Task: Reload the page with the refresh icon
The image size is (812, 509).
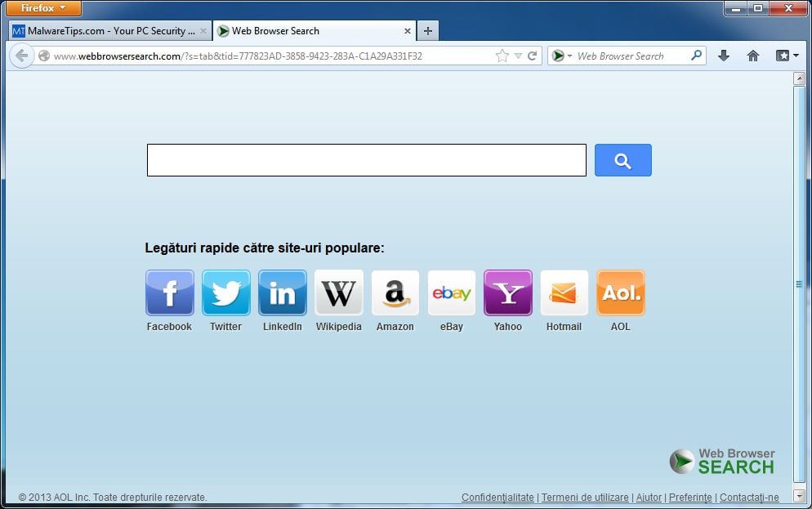Action: 532,56
